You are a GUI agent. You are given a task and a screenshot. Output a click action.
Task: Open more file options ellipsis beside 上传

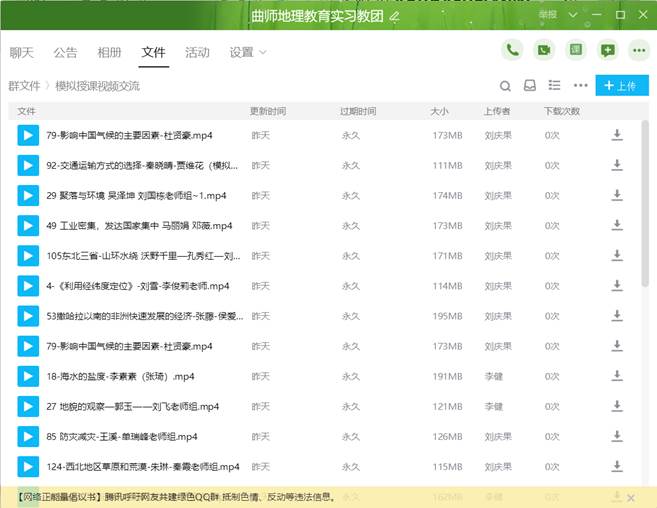click(x=580, y=86)
